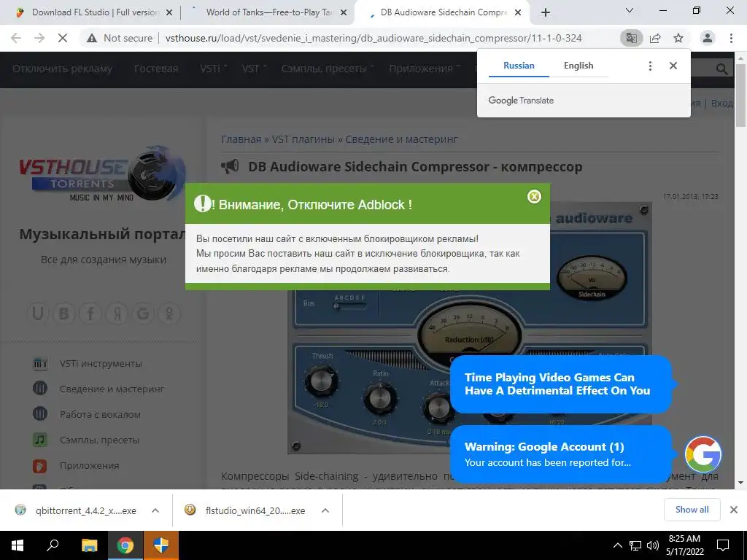Open Приложения navigation dropdown

point(425,69)
